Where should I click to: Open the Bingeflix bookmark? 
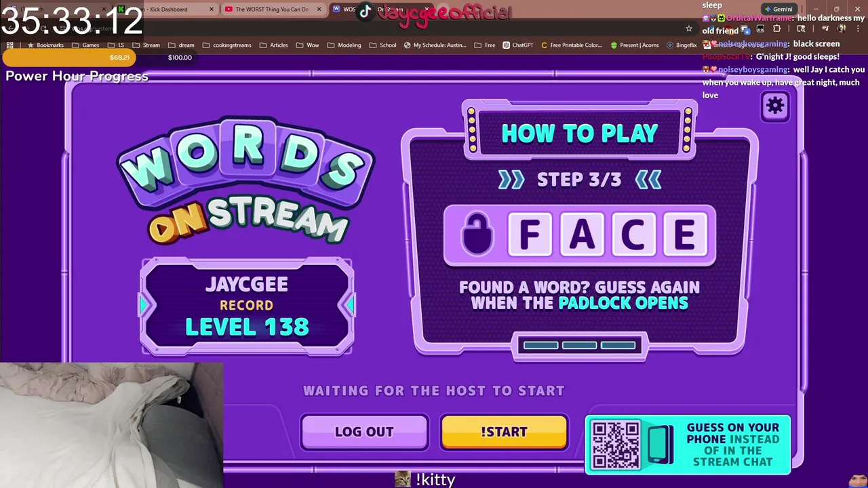pyautogui.click(x=682, y=45)
